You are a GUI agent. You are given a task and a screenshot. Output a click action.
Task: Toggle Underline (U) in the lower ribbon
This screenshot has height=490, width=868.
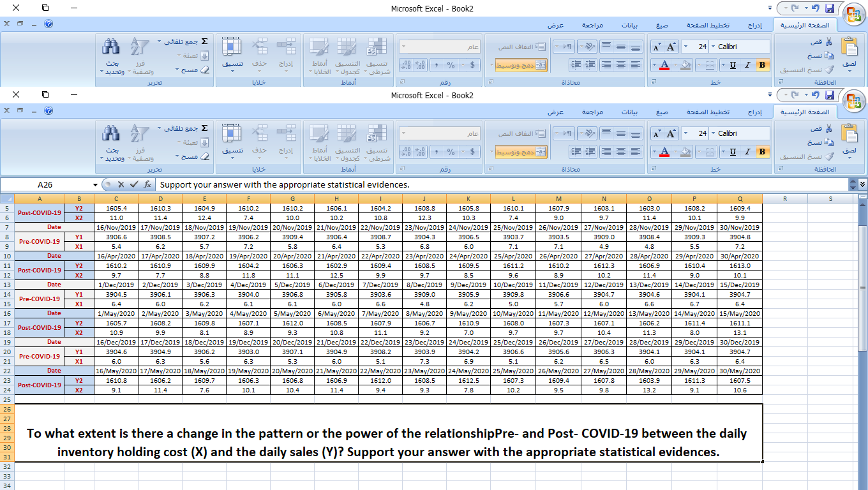point(732,152)
